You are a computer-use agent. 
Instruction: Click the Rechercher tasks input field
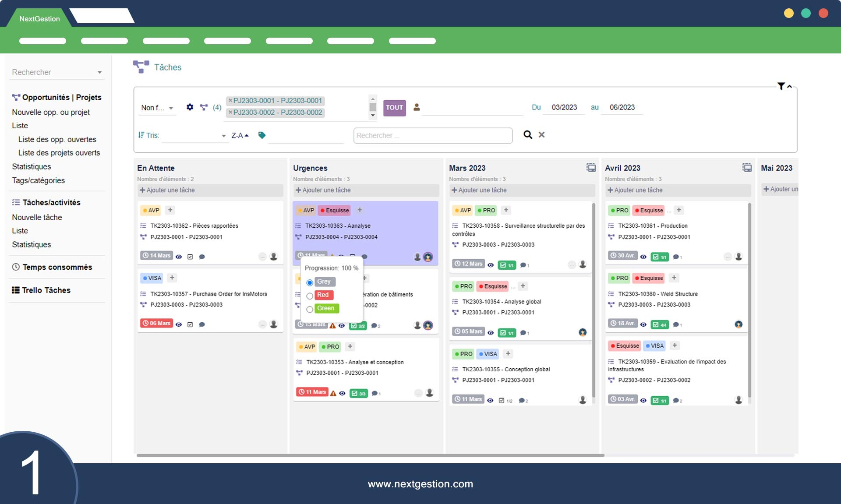tap(433, 136)
